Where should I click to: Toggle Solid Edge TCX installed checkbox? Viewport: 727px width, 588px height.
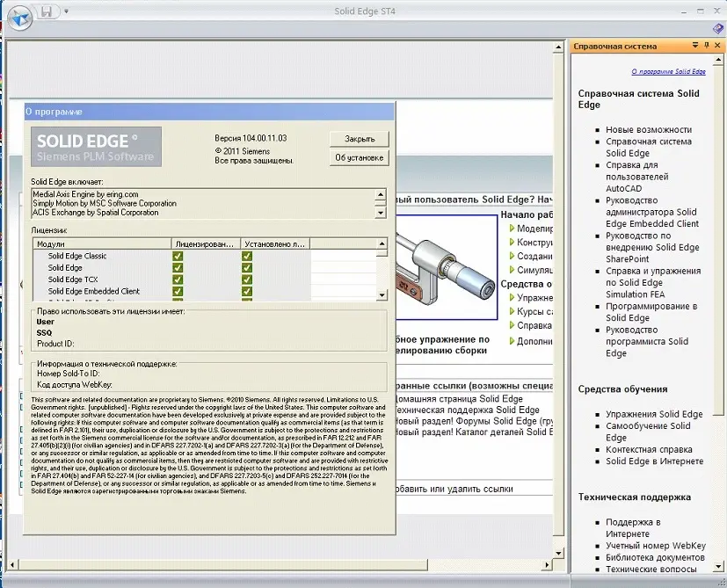tap(247, 279)
